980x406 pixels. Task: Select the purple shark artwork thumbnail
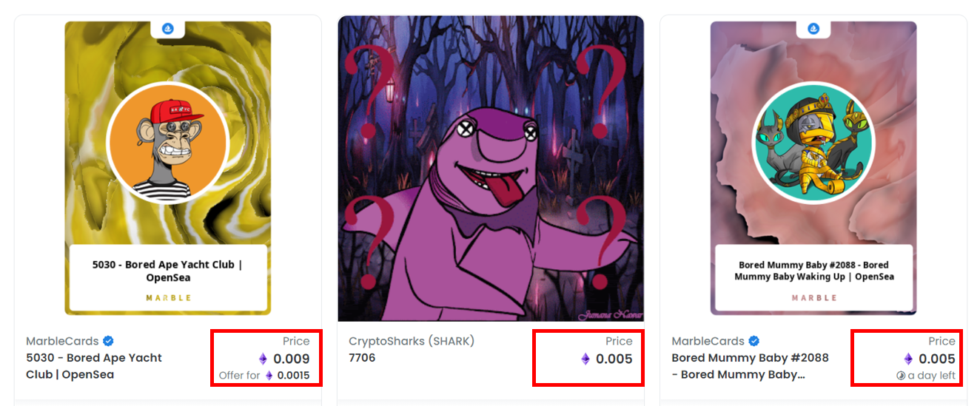pos(491,169)
